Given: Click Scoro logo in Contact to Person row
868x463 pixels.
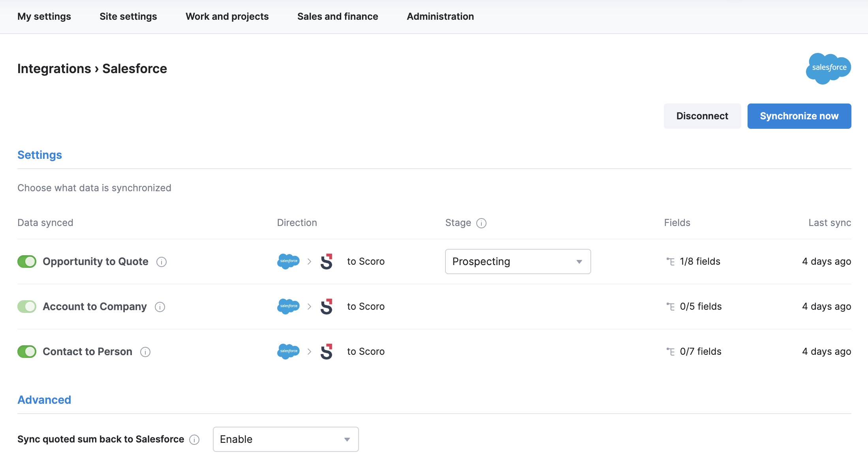Looking at the screenshot, I should (327, 352).
